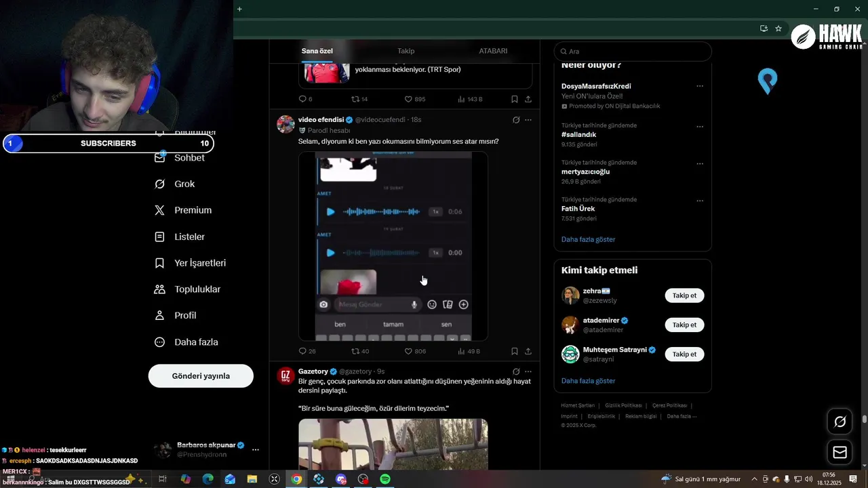Follow atademirer
This screenshot has height=488, width=868.
coord(684,325)
